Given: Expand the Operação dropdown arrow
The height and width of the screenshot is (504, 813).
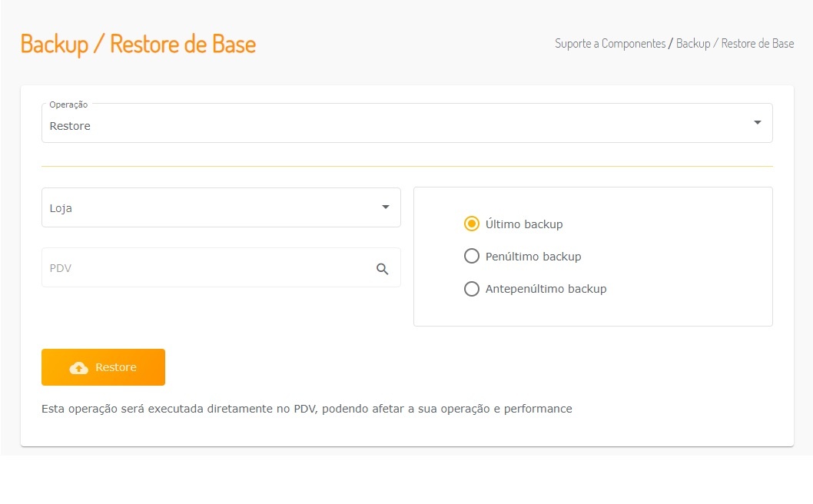Looking at the screenshot, I should pyautogui.click(x=758, y=123).
